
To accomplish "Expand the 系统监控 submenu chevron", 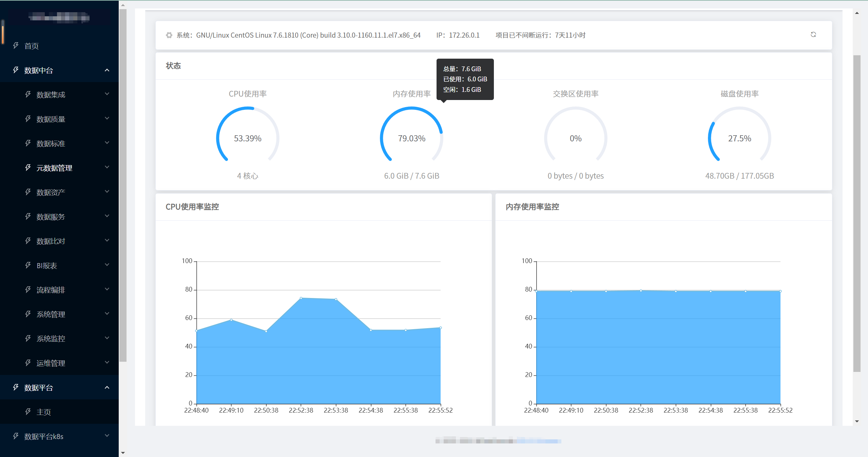I will (107, 338).
